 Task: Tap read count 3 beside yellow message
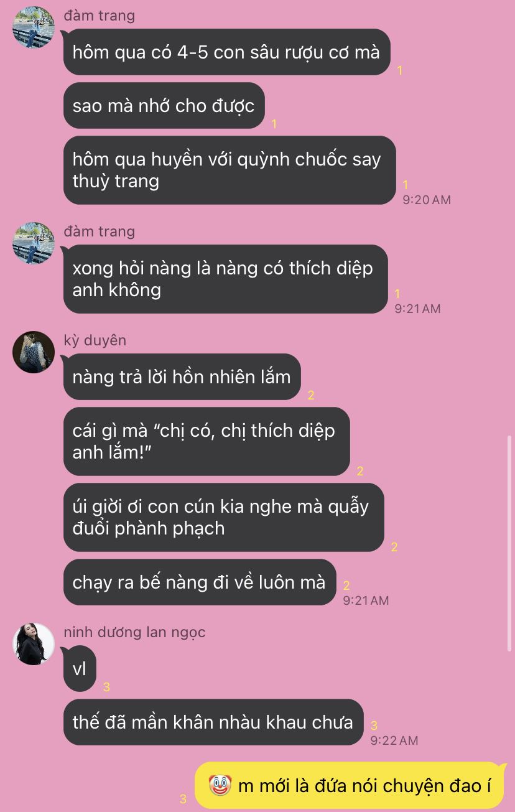pos(183,799)
